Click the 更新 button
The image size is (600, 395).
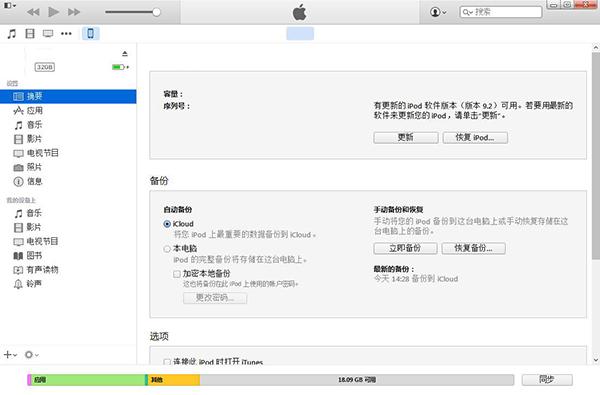(x=406, y=137)
